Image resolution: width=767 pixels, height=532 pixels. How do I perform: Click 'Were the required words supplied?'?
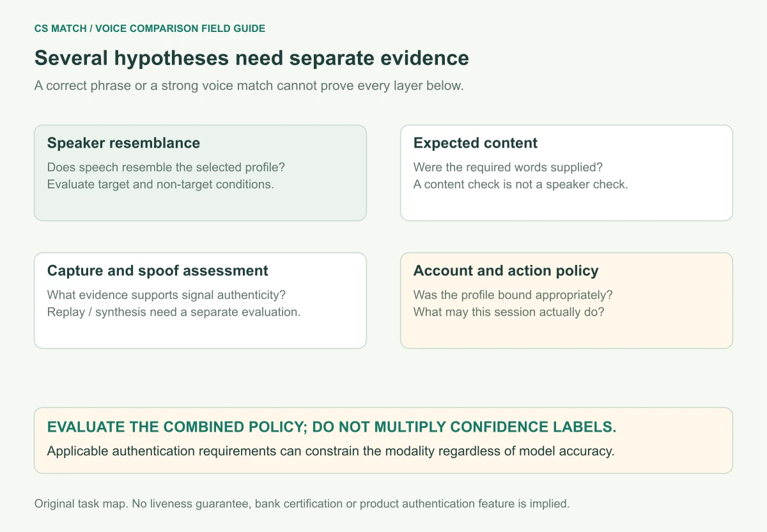pyautogui.click(x=508, y=167)
